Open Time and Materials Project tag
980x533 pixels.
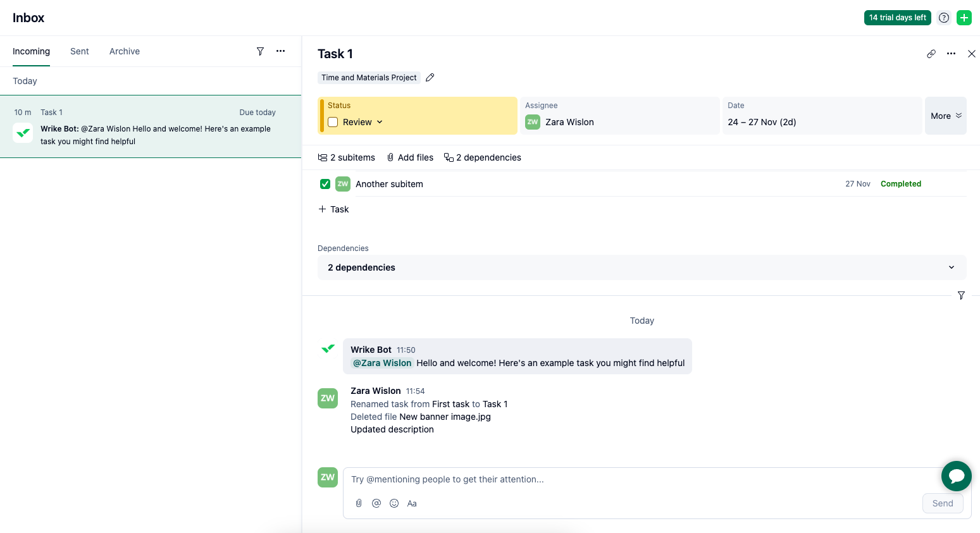click(369, 78)
